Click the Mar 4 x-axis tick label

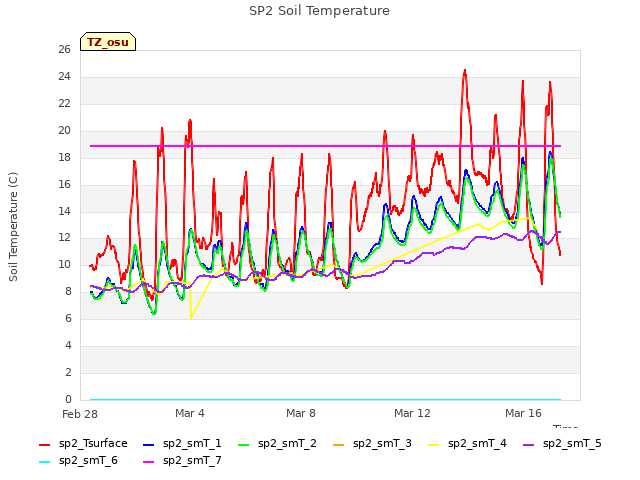pyautogui.click(x=190, y=413)
